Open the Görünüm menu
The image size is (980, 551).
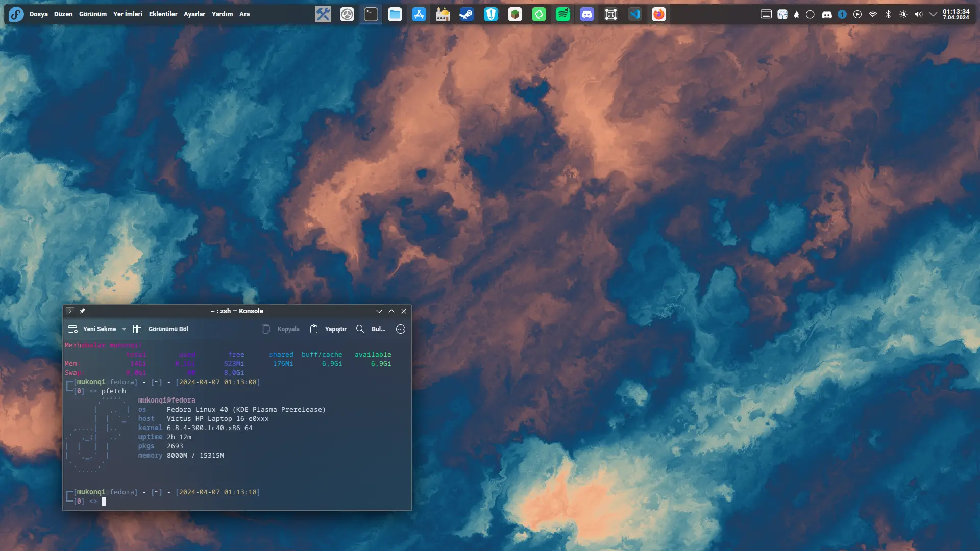tap(93, 14)
